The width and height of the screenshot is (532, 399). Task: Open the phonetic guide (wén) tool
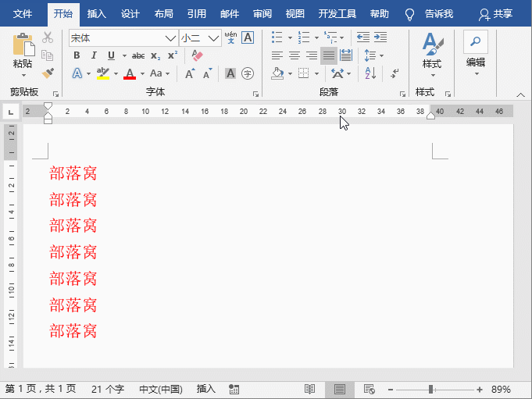[230, 37]
